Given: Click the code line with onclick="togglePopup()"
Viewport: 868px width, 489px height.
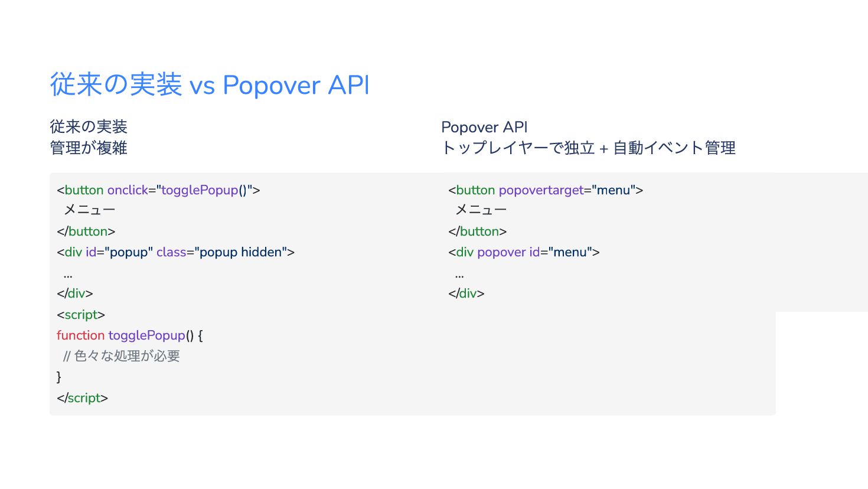Looking at the screenshot, I should coord(158,190).
